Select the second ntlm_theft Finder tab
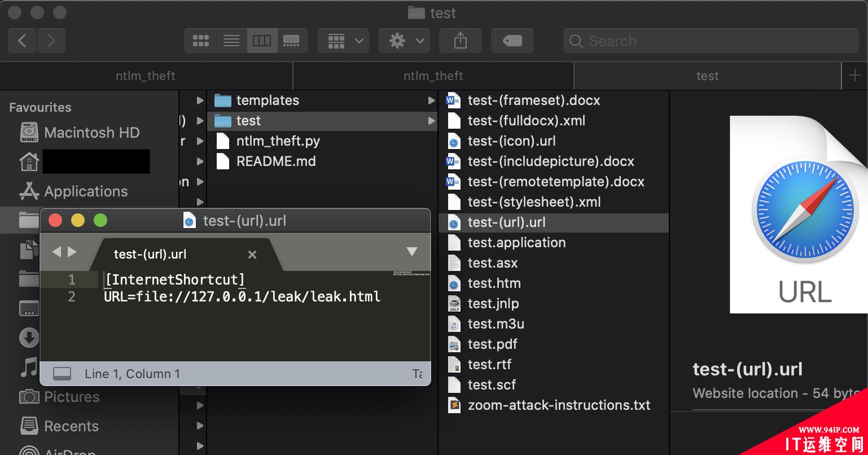 [433, 76]
